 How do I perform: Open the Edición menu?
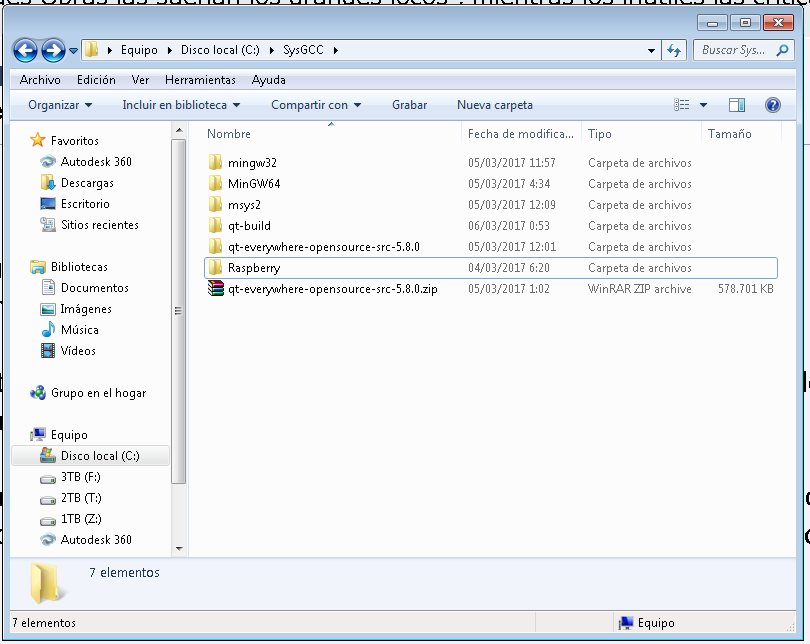click(x=96, y=80)
